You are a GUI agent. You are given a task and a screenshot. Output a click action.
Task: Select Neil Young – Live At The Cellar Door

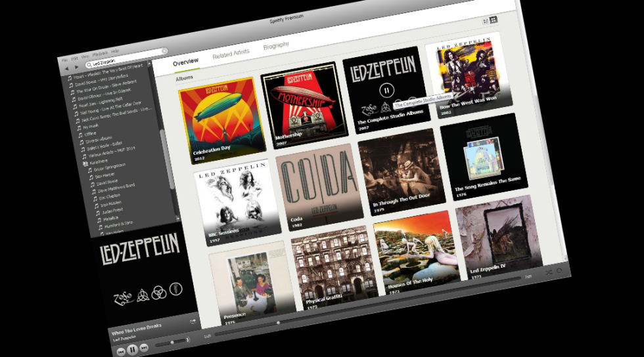(x=110, y=108)
